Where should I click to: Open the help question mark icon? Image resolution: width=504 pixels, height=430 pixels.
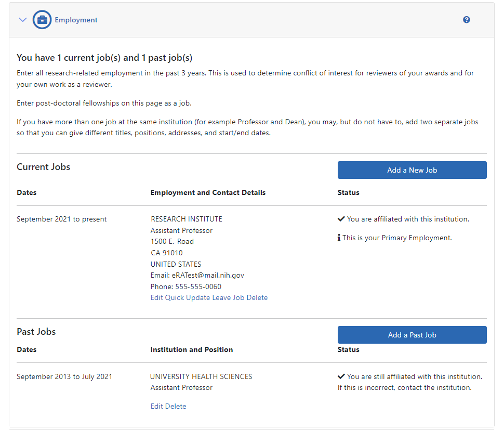coord(466,20)
